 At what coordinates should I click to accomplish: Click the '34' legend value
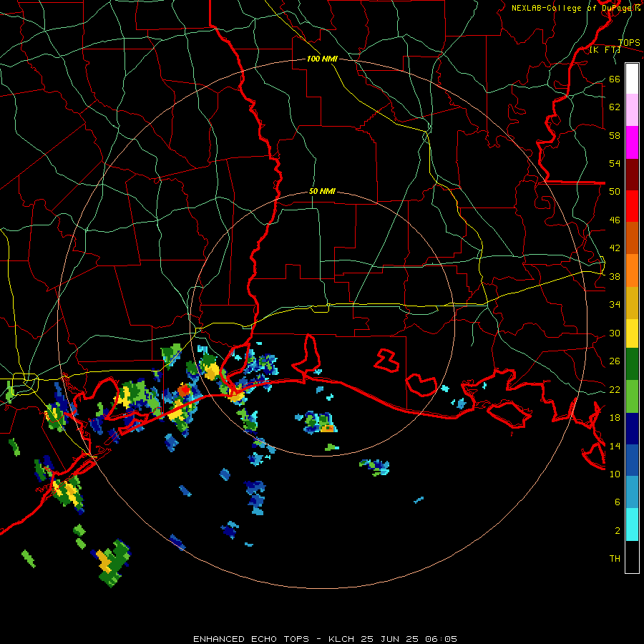click(615, 305)
